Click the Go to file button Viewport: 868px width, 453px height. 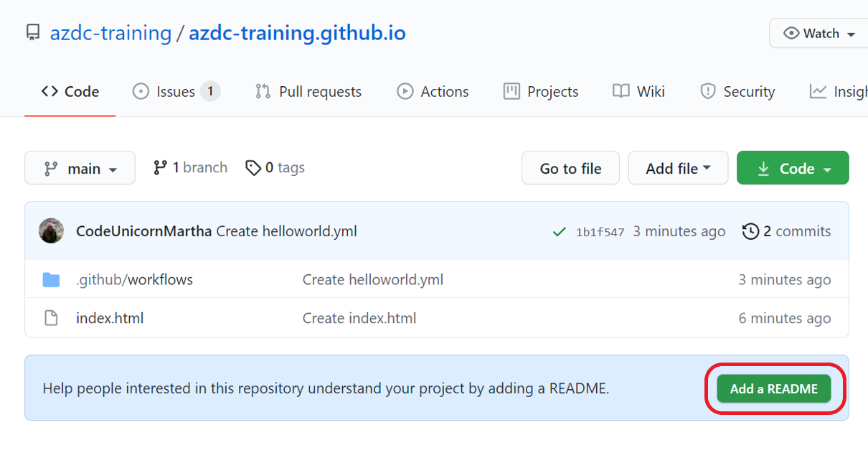pyautogui.click(x=570, y=167)
